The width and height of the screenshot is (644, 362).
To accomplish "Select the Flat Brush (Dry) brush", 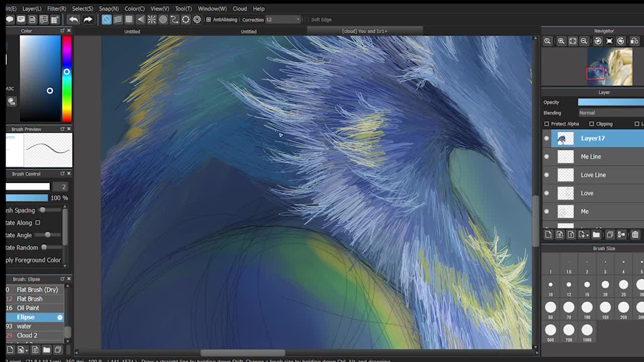I will pyautogui.click(x=34, y=290).
